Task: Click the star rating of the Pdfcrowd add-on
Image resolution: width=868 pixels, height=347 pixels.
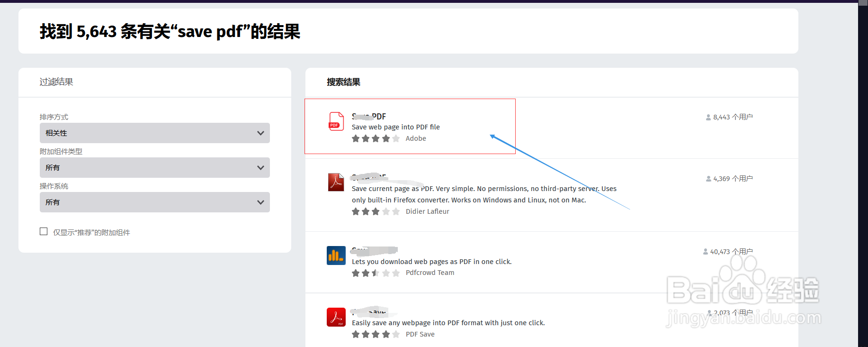Action: pyautogui.click(x=376, y=273)
